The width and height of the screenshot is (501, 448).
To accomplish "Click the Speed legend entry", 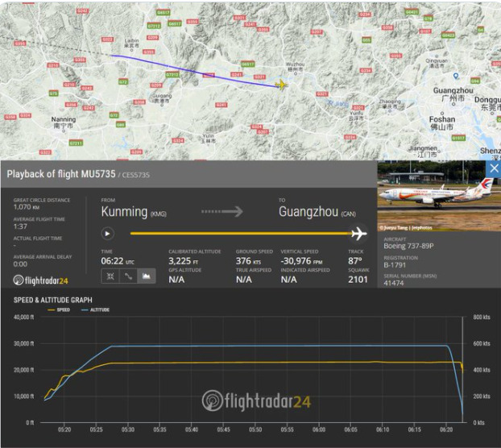I will 59,309.
